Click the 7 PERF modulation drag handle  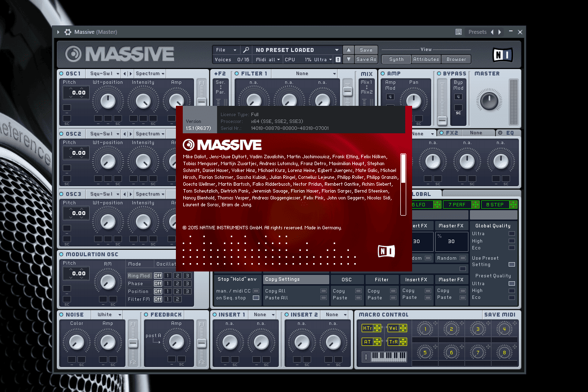click(x=475, y=205)
